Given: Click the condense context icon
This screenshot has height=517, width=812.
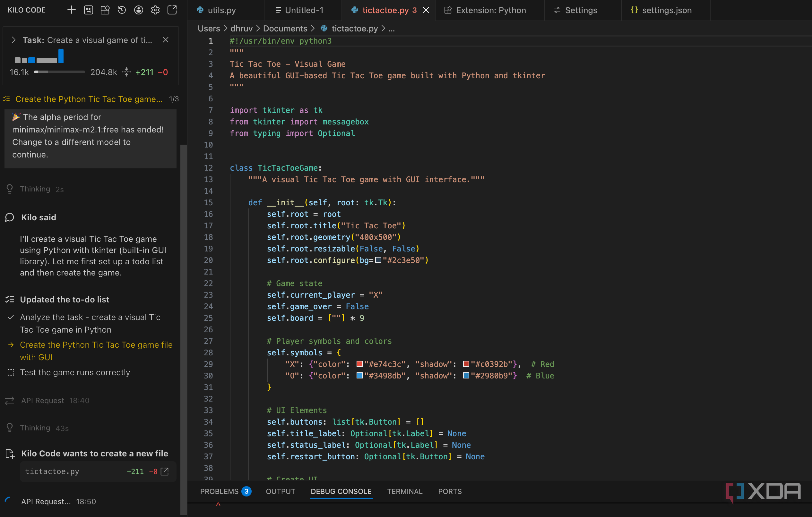Looking at the screenshot, I should coord(126,72).
